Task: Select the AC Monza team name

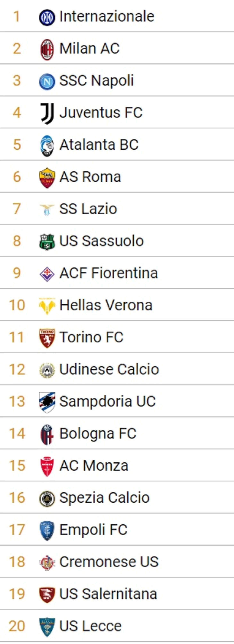Action: [x=94, y=465]
